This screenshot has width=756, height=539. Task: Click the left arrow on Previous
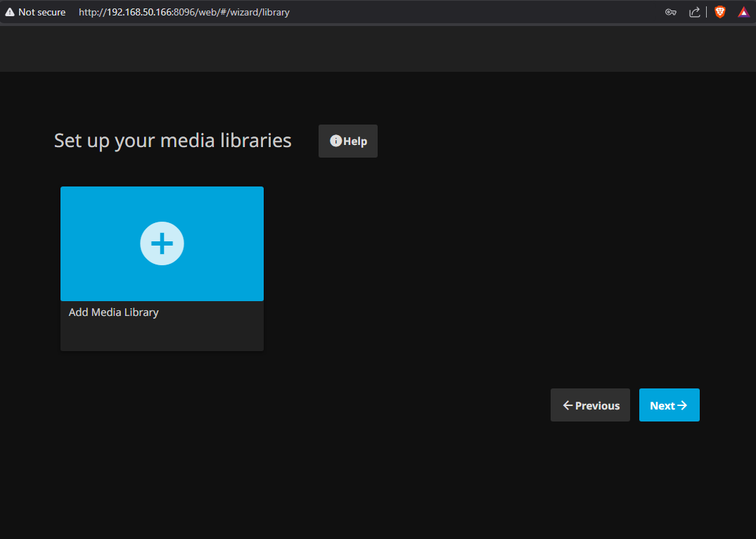point(568,405)
